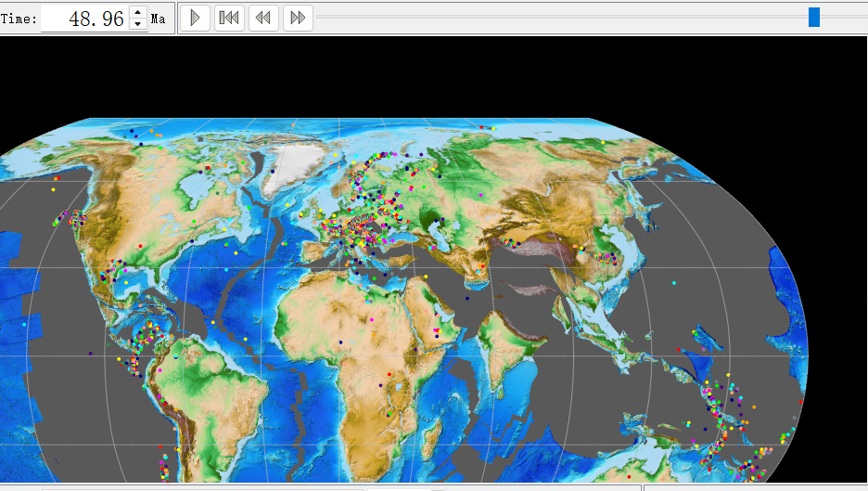Step backward one time frame
Viewport: 868px width, 491px height.
pos(263,18)
